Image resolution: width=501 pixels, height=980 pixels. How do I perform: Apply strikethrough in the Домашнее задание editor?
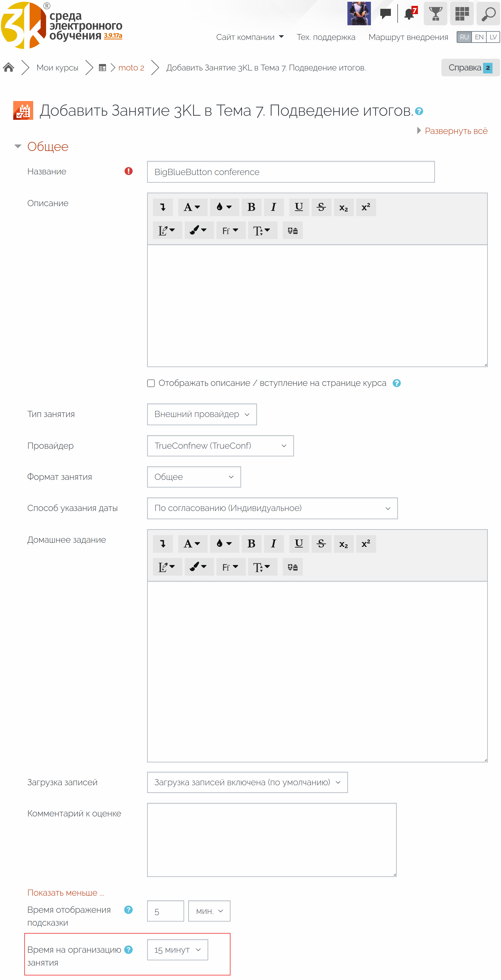[x=321, y=544]
